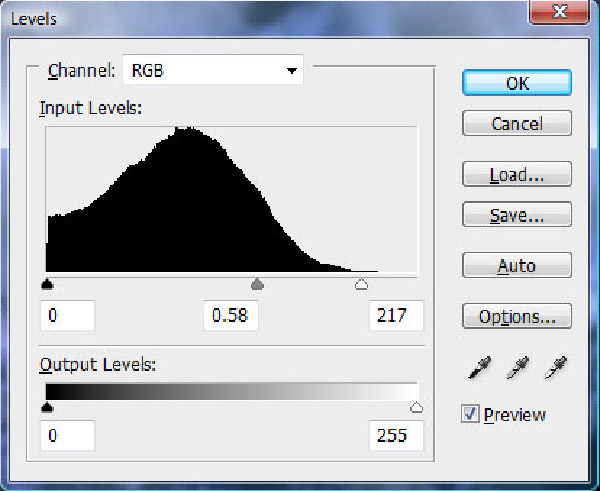Click the Load... button
The width and height of the screenshot is (600, 491).
(x=517, y=174)
